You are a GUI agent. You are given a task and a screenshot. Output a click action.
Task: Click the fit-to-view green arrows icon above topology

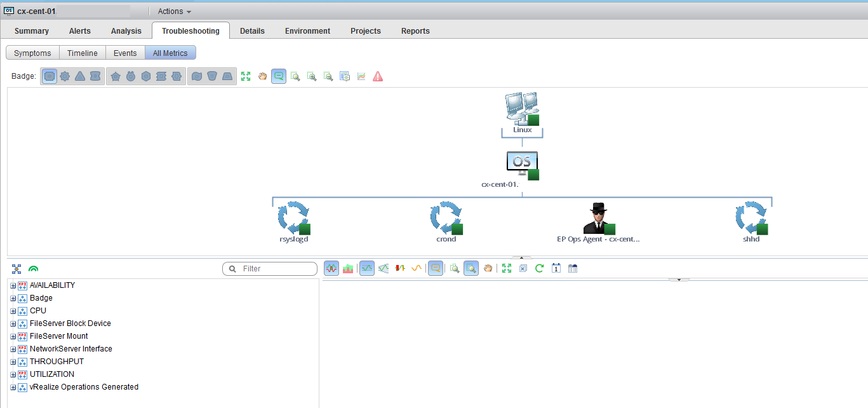point(246,76)
